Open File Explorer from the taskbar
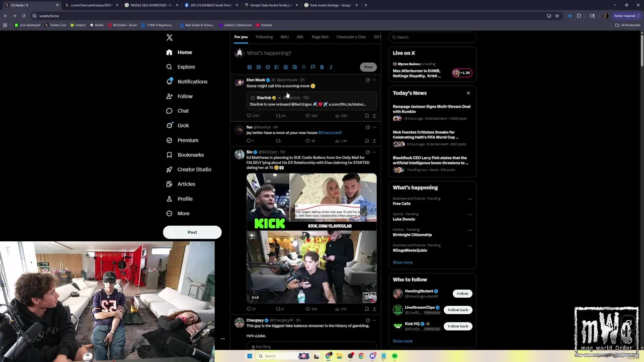The width and height of the screenshot is (644, 362). click(339, 356)
